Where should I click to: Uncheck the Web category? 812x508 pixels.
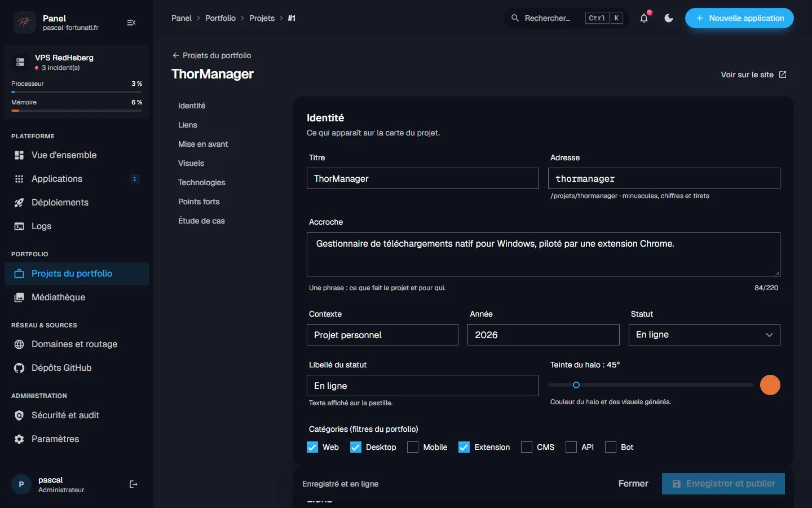click(x=312, y=447)
